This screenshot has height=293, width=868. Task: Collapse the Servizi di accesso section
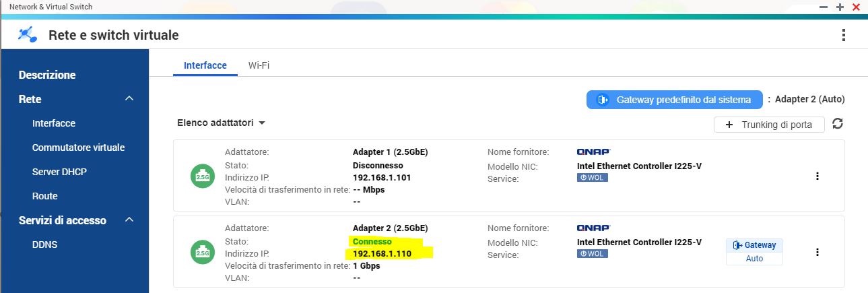129,220
